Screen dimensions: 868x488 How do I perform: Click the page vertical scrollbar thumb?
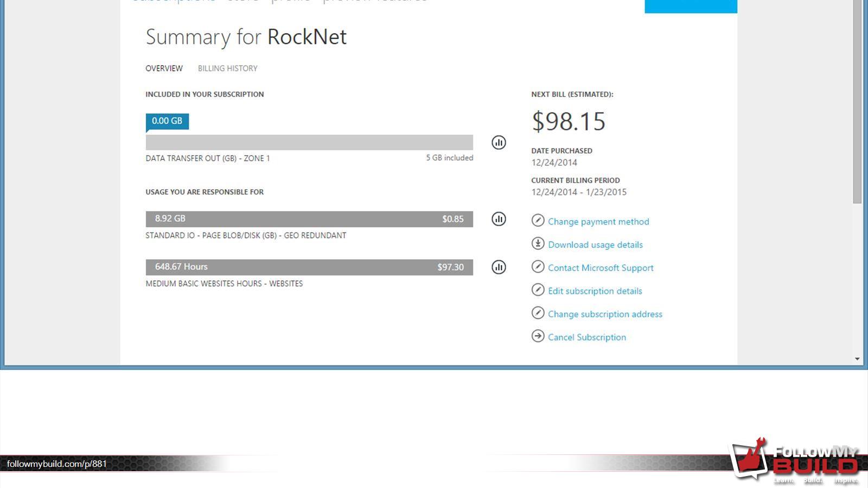857,102
